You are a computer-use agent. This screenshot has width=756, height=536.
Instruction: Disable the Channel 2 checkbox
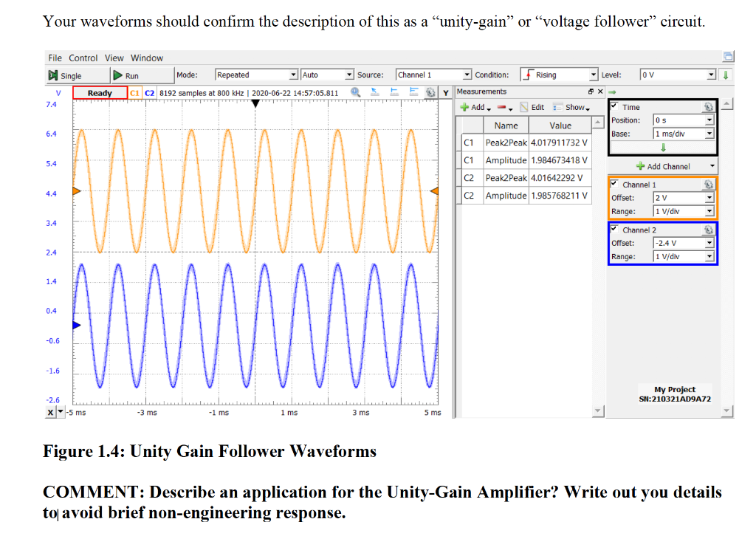coord(614,229)
